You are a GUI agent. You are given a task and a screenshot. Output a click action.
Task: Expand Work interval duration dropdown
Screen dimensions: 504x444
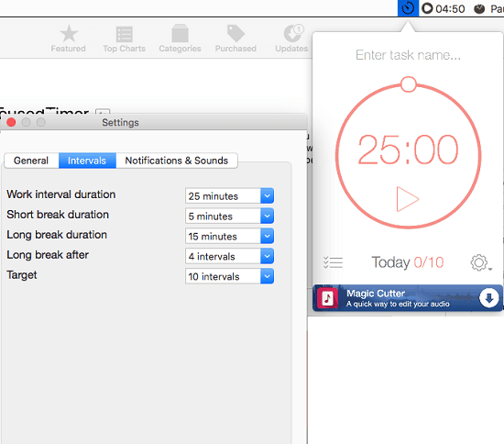pyautogui.click(x=229, y=196)
